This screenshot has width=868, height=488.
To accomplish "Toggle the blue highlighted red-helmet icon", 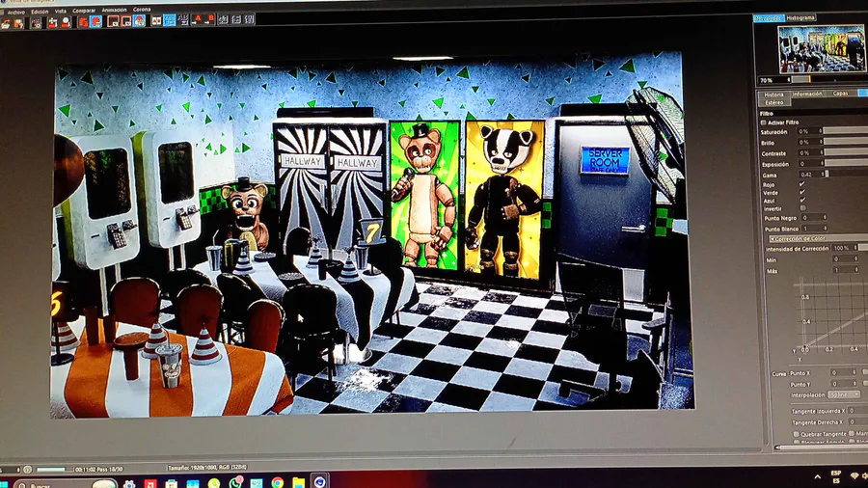I will (x=95, y=21).
